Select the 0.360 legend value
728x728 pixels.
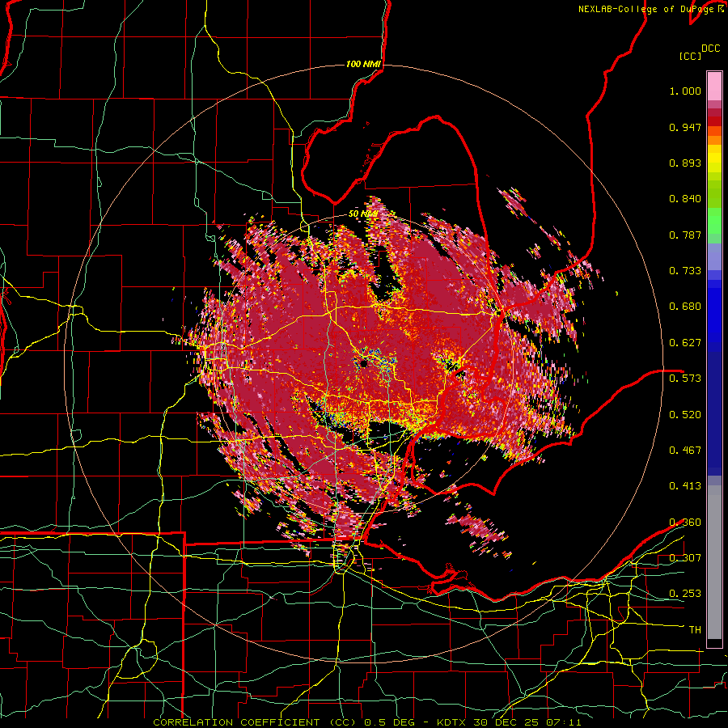click(x=685, y=523)
